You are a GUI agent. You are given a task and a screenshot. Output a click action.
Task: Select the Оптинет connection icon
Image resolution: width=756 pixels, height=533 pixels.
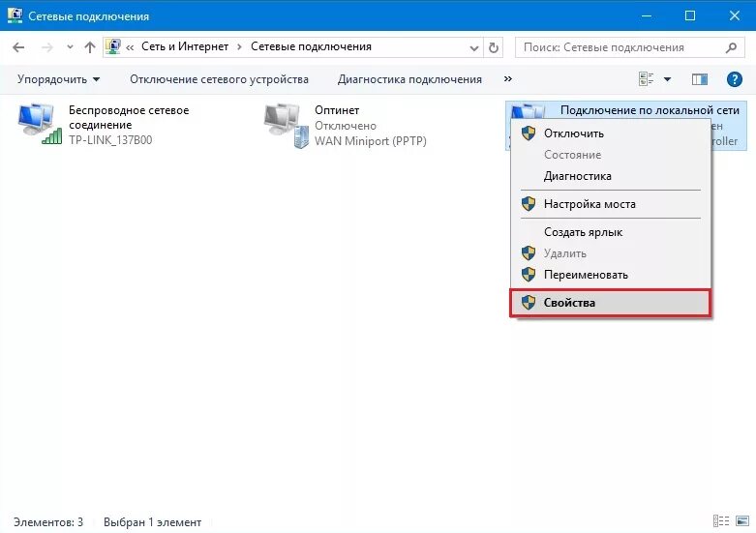(x=287, y=126)
